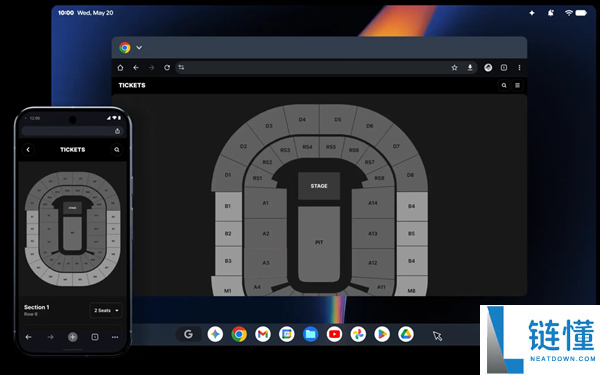Click the notifications bell in status bar
The width and height of the screenshot is (600, 375).
point(551,13)
